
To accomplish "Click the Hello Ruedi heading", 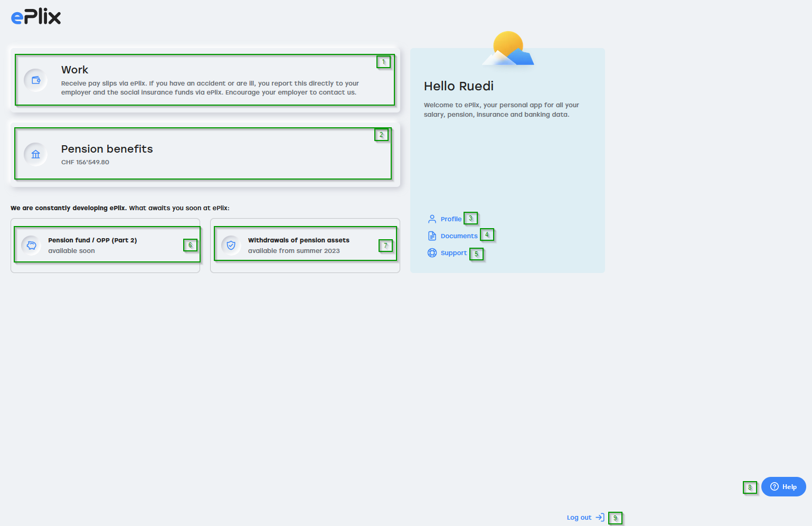I will (459, 86).
